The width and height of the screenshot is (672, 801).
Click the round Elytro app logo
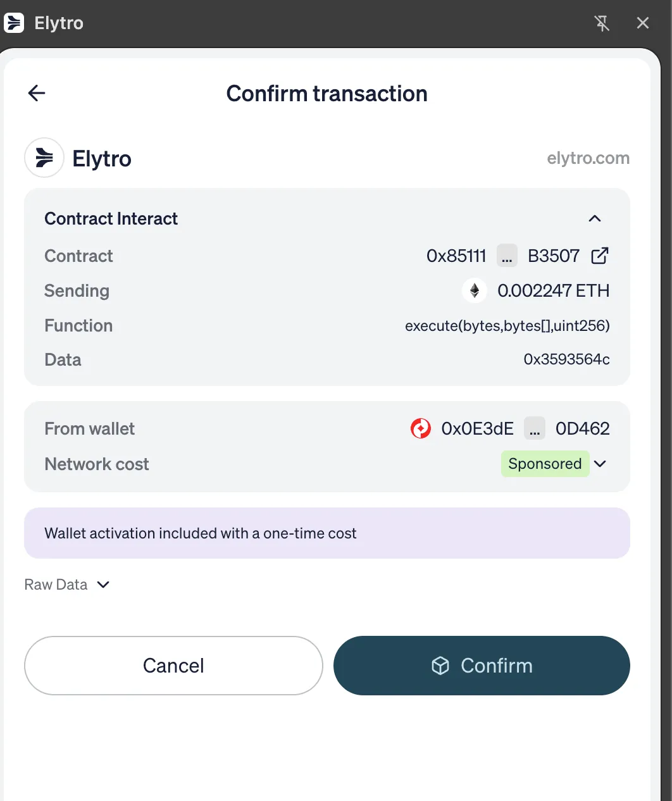(x=44, y=158)
